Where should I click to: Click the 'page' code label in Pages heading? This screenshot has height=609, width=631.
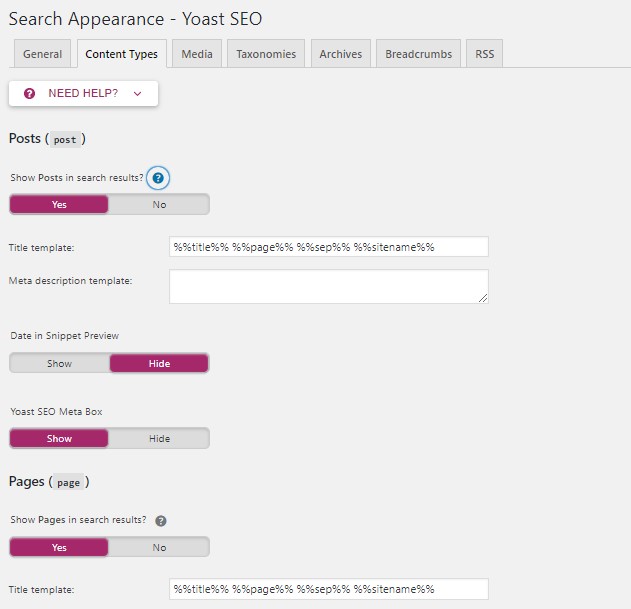68,482
